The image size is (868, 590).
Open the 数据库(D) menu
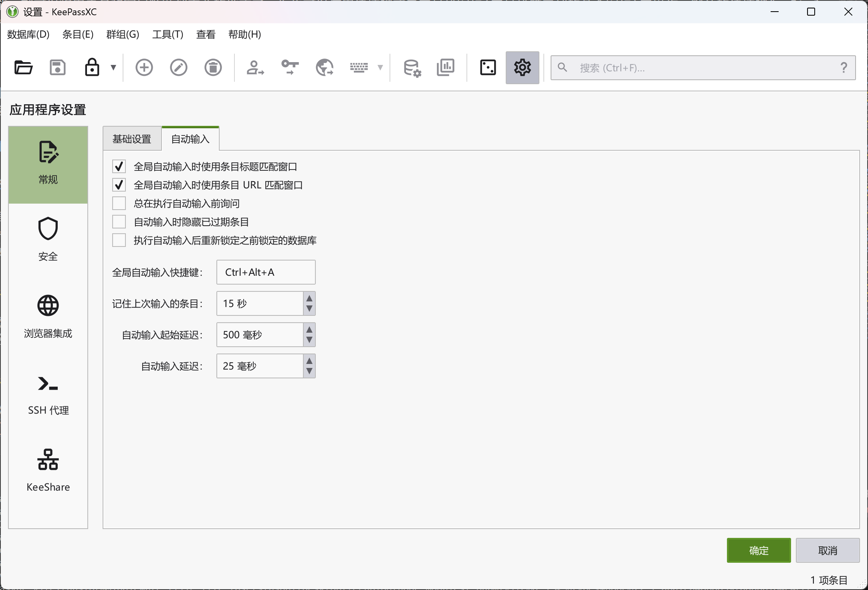click(x=28, y=34)
